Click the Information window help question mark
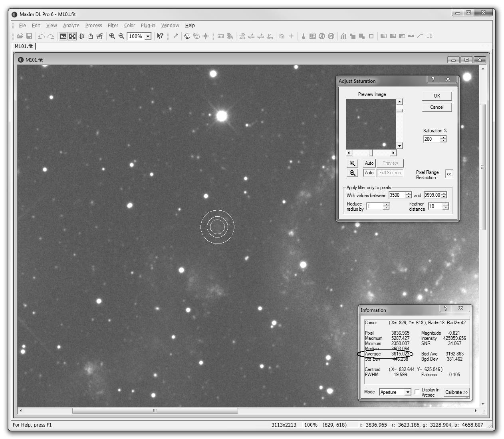This screenshot has height=439, width=504. (x=446, y=308)
